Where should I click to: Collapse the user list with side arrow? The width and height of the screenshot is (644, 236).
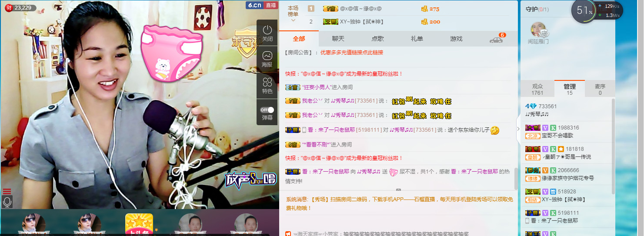coord(518,129)
